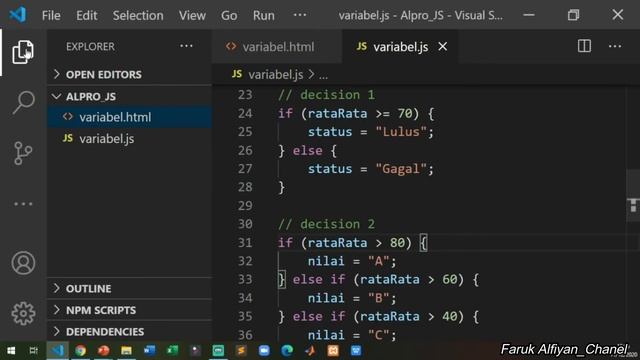The height and width of the screenshot is (360, 640).
Task: Open the Manage gear icon
Action: pyautogui.click(x=23, y=313)
